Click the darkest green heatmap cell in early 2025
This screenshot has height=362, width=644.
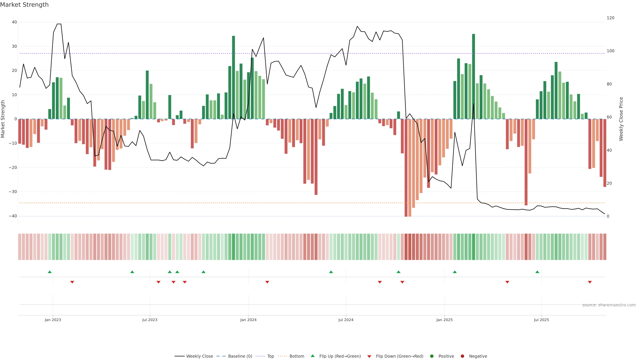(473, 247)
